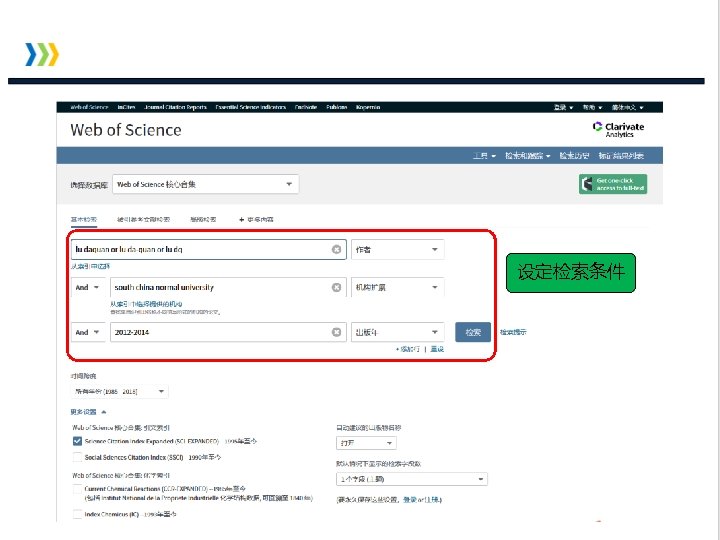Open the 出版年 field type dropdown
720x540 pixels.
[398, 332]
